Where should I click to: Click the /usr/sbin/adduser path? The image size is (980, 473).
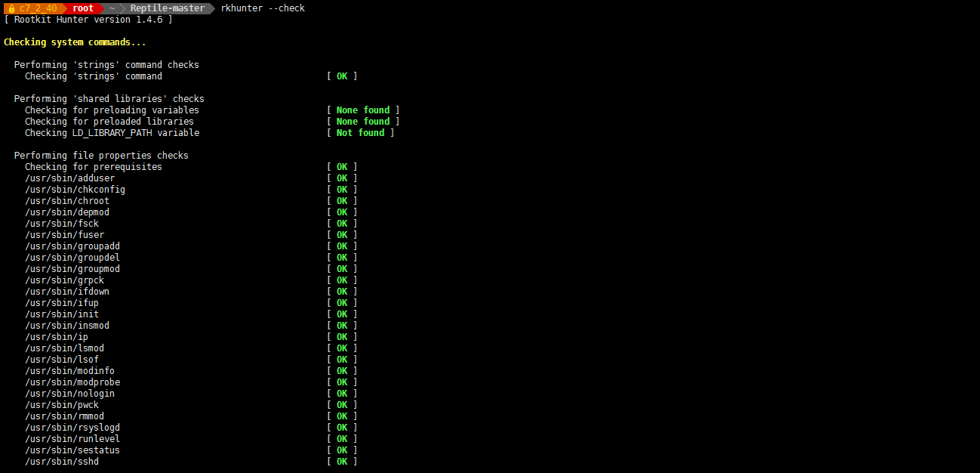(69, 178)
